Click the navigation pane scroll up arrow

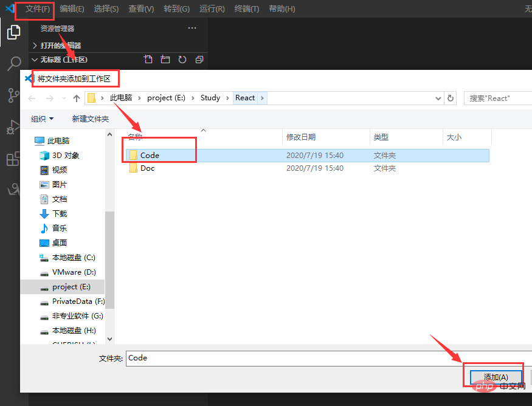[x=109, y=135]
